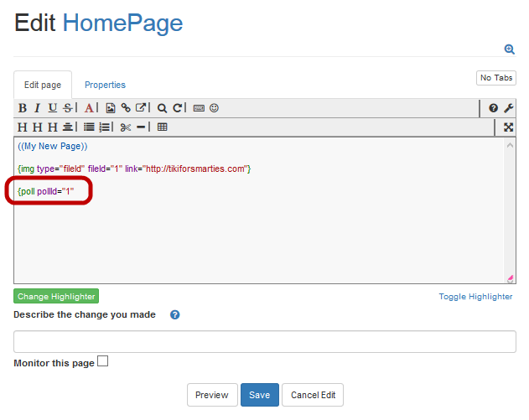Image resolution: width=529 pixels, height=420 pixels.
Task: Click the Toggle Highlighter link
Action: click(x=475, y=297)
